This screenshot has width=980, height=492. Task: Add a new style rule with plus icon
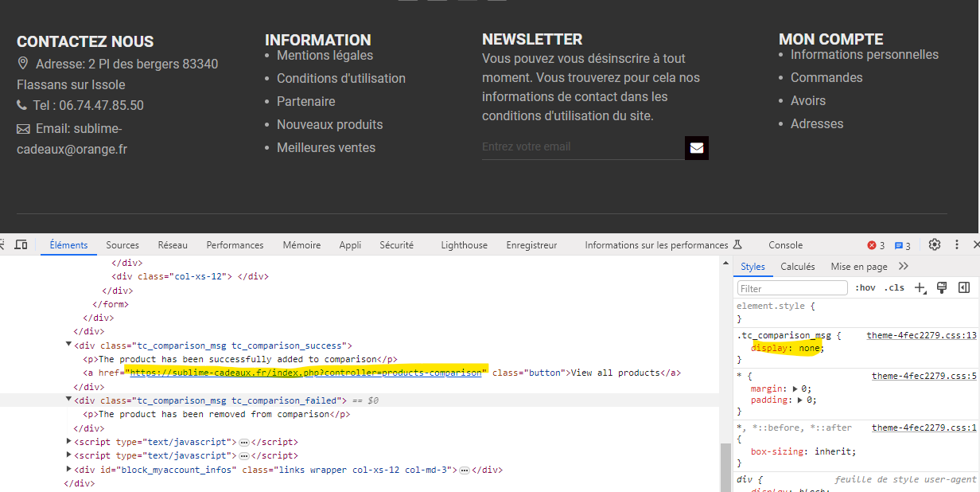920,288
